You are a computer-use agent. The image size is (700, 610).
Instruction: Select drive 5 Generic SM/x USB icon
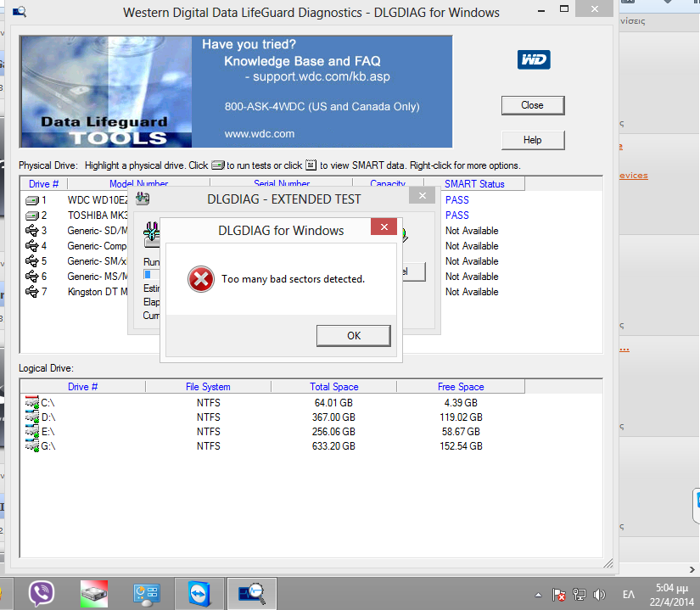32,261
